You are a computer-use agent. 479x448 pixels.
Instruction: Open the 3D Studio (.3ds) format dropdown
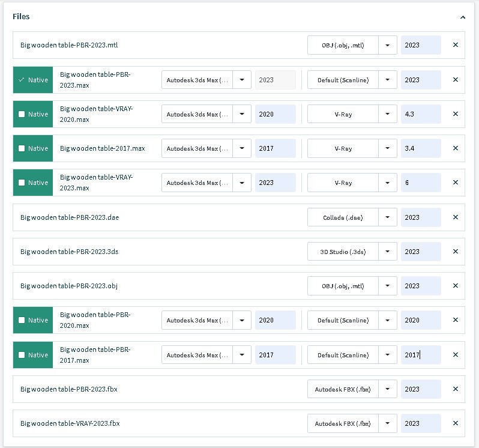coord(388,252)
